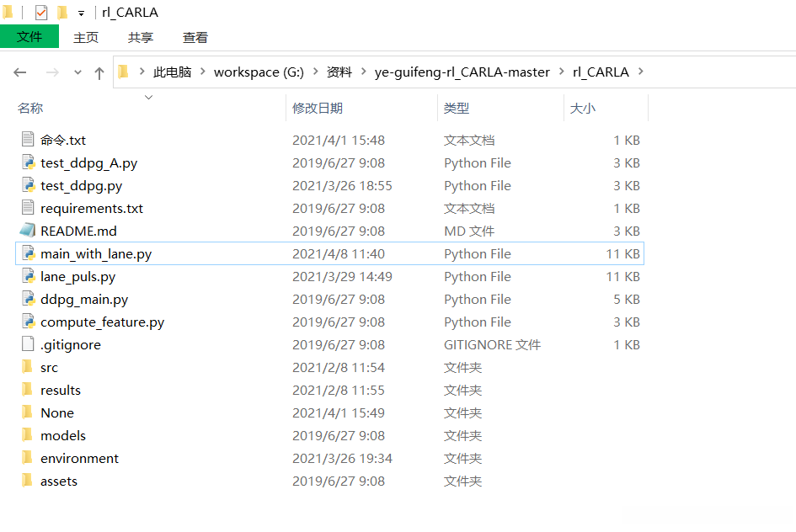Select the environment folder
Viewport: 796px width, 532px height.
tap(79, 459)
